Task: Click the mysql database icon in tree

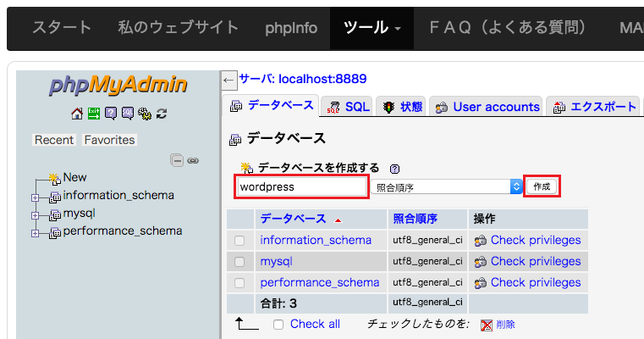Action: click(55, 215)
